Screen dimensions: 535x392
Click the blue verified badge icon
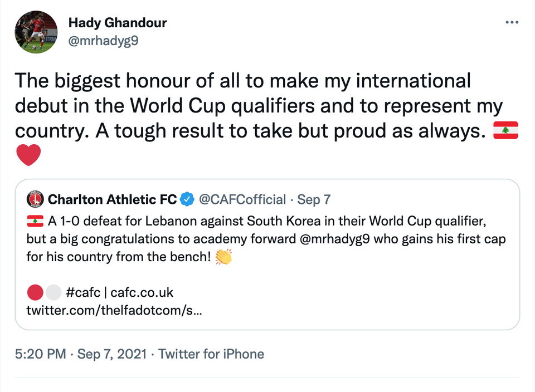(188, 199)
